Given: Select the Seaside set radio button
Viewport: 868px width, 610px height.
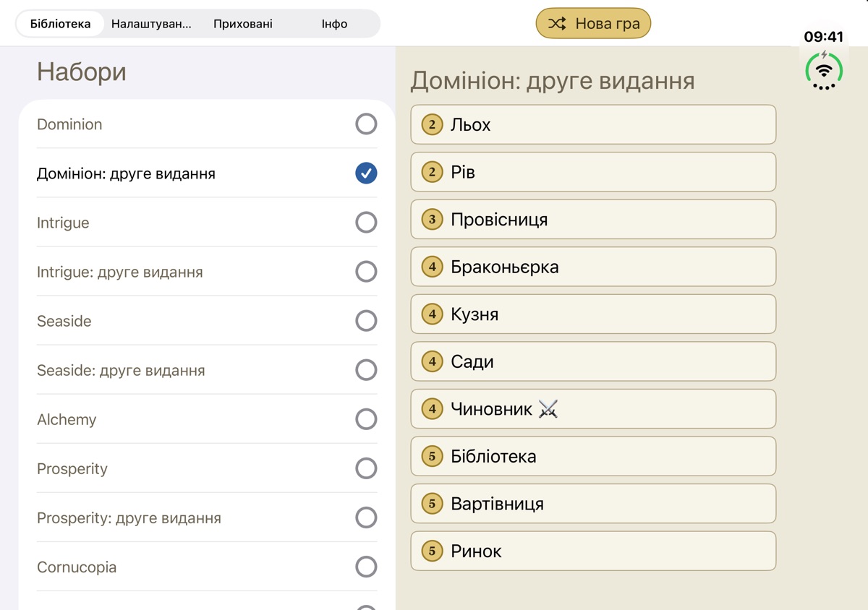Looking at the screenshot, I should [366, 321].
